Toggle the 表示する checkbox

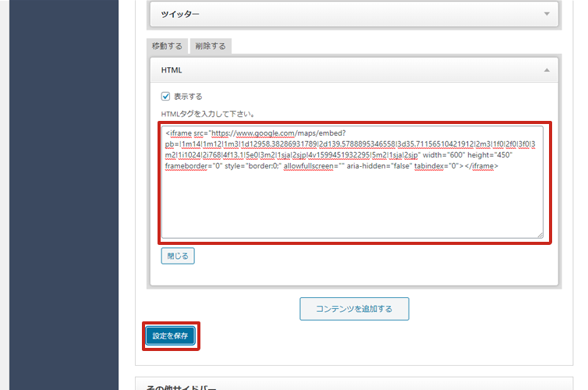click(165, 97)
